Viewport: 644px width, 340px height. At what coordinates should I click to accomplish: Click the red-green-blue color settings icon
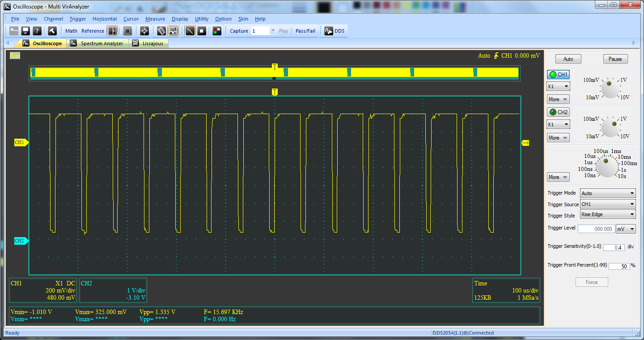click(x=217, y=31)
